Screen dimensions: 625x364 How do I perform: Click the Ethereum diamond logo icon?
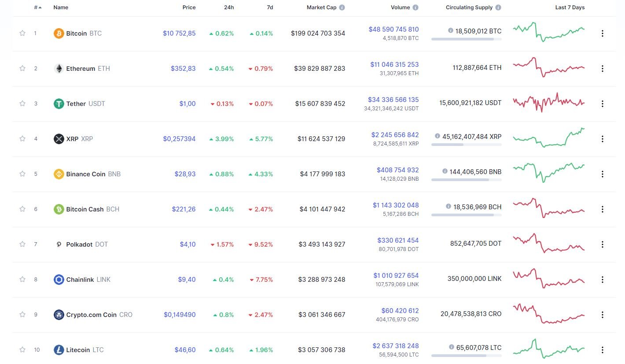59,69
